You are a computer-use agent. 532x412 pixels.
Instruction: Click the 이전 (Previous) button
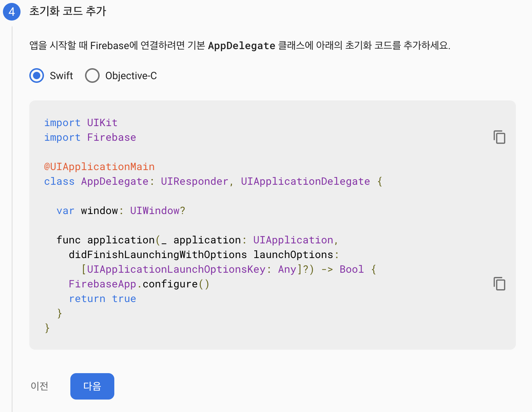click(x=40, y=386)
